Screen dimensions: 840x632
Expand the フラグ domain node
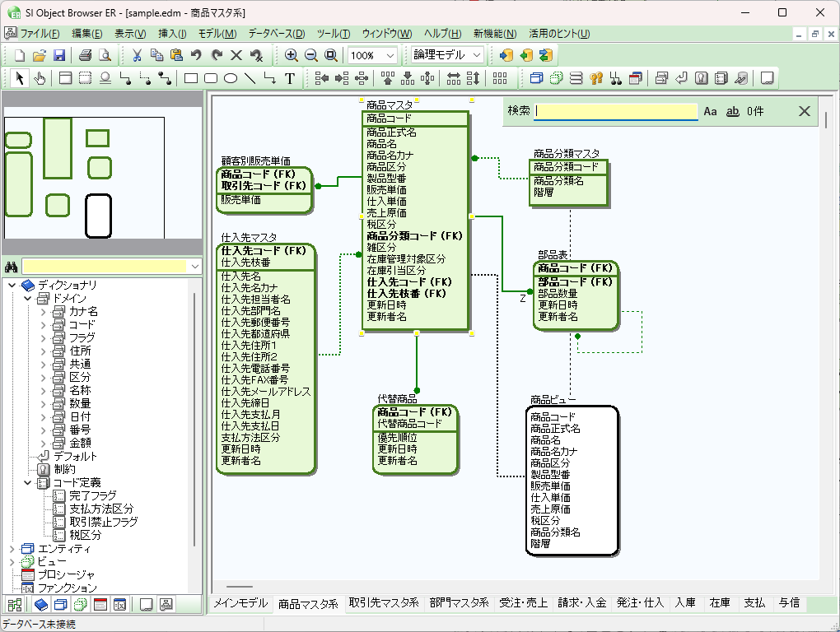[x=44, y=337]
